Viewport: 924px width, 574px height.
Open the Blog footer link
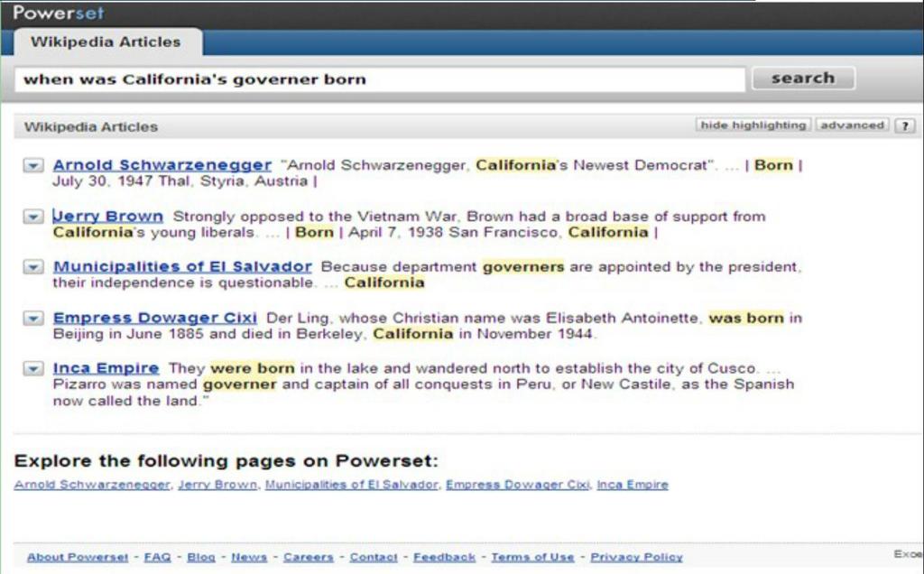pos(201,558)
